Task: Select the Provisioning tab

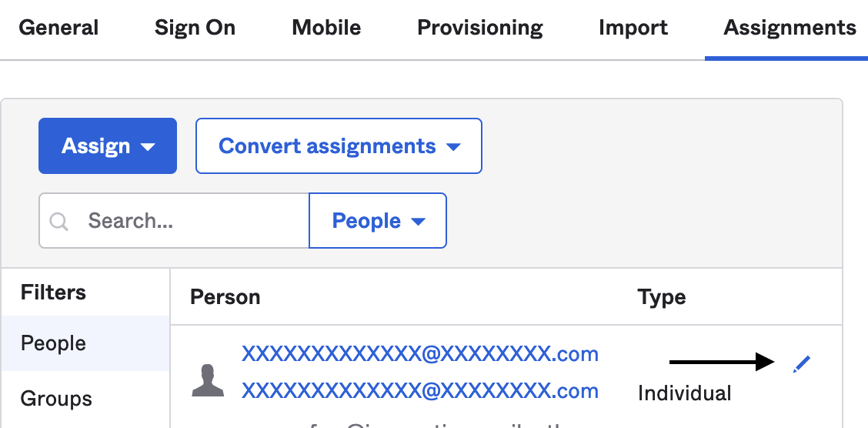Action: coord(480,28)
